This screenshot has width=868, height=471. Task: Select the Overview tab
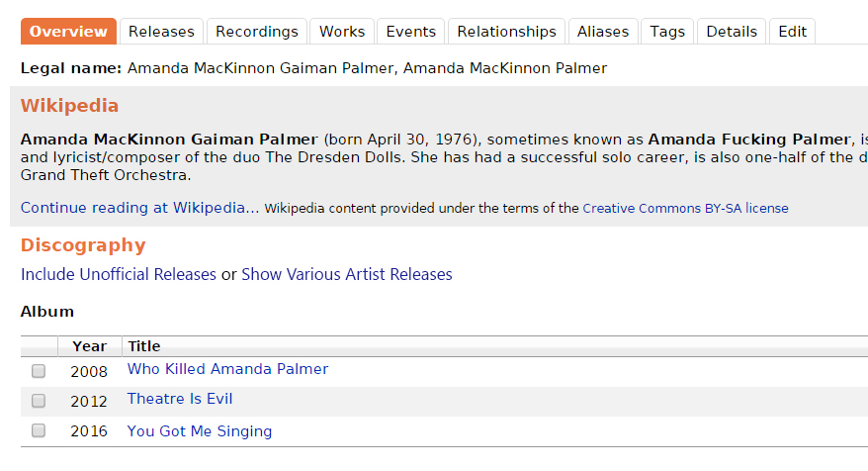(68, 32)
